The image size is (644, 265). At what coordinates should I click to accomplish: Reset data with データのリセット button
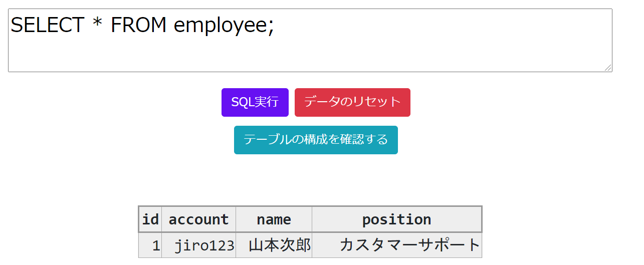(352, 102)
